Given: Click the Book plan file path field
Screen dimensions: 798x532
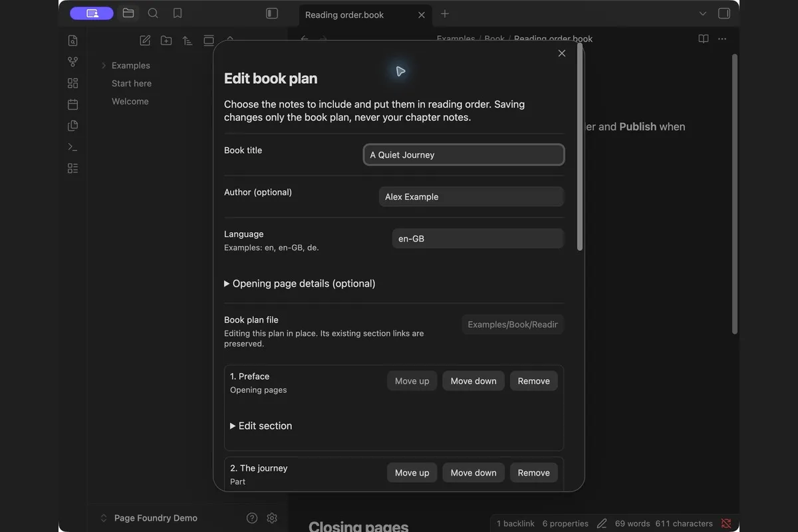Looking at the screenshot, I should 513,325.
